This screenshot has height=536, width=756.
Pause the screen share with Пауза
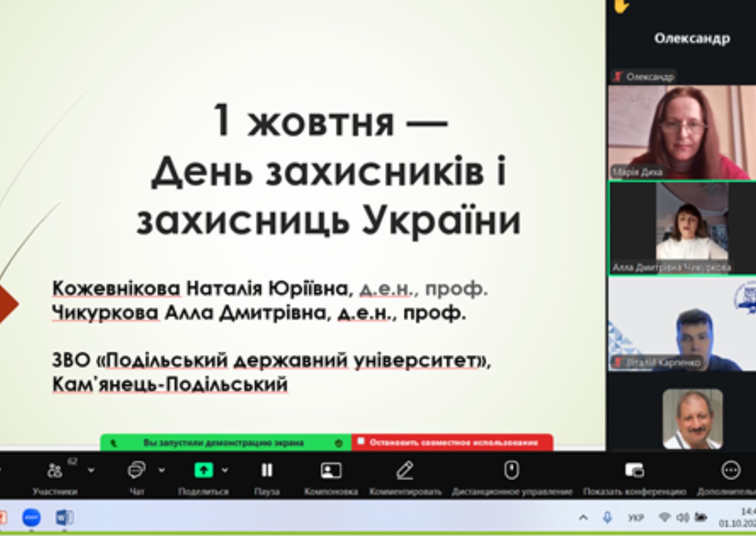[x=267, y=470]
